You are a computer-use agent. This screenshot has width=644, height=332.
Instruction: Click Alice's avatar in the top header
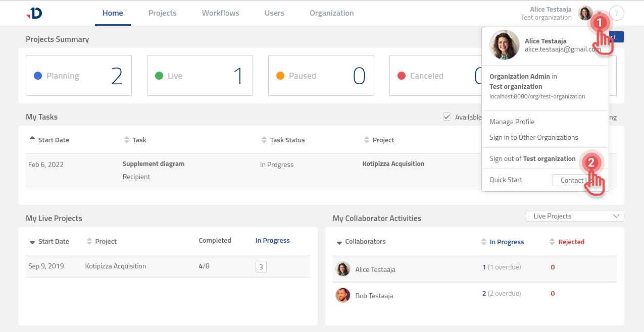click(585, 13)
